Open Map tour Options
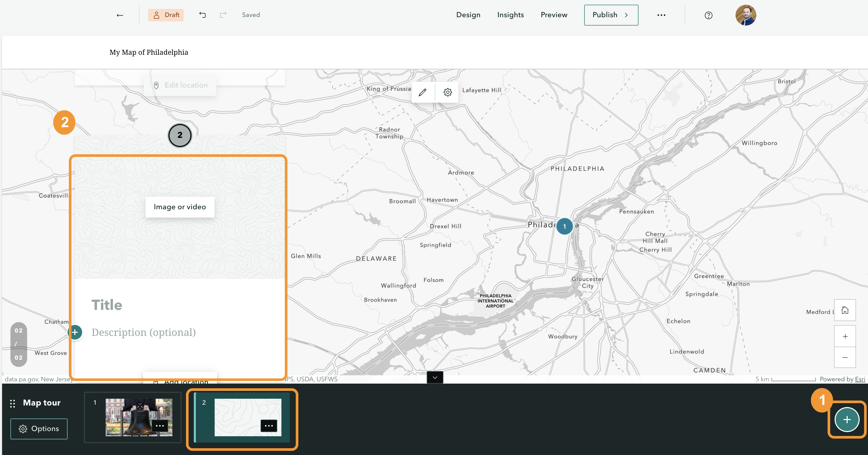This screenshot has width=868, height=455. tap(39, 429)
